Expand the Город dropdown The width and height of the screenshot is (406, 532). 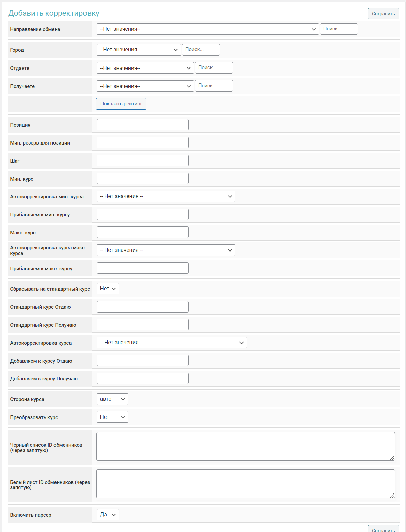139,50
